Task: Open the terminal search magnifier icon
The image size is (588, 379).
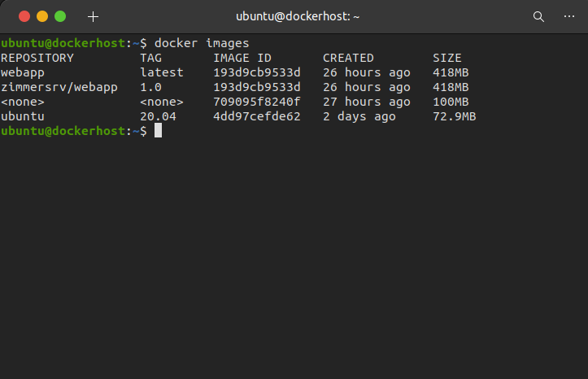Action: tap(538, 16)
